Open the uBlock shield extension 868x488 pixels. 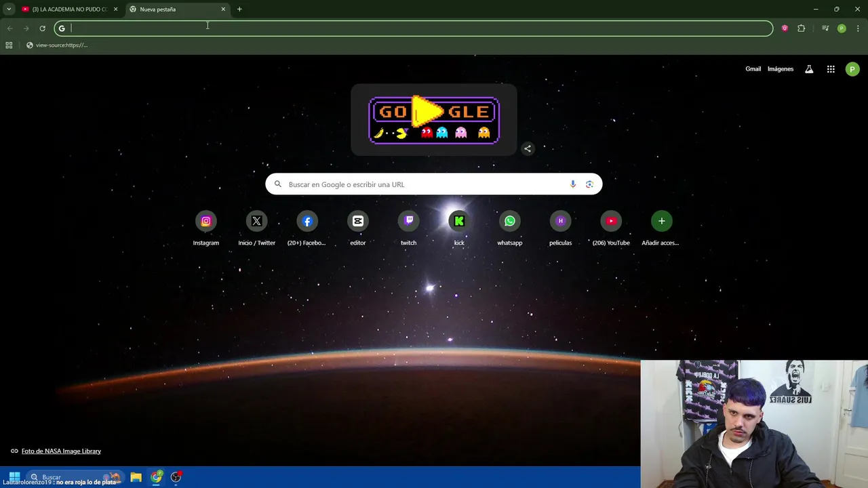[785, 28]
